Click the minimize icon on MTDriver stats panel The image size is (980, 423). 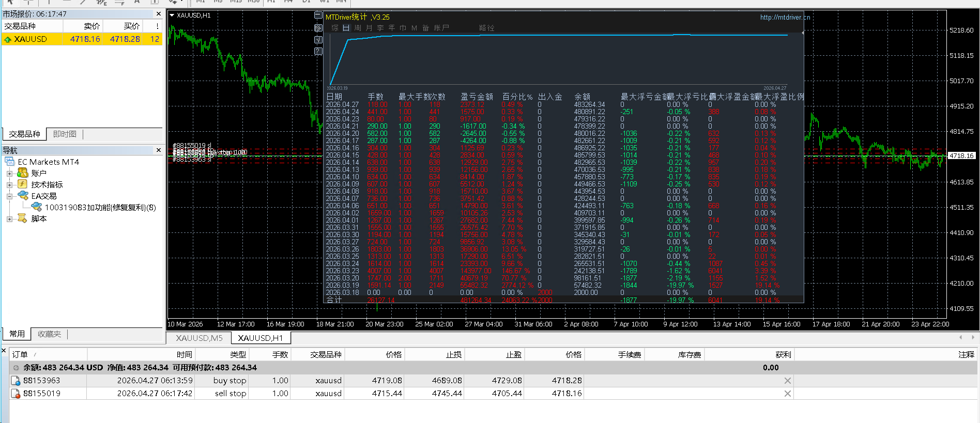[318, 15]
